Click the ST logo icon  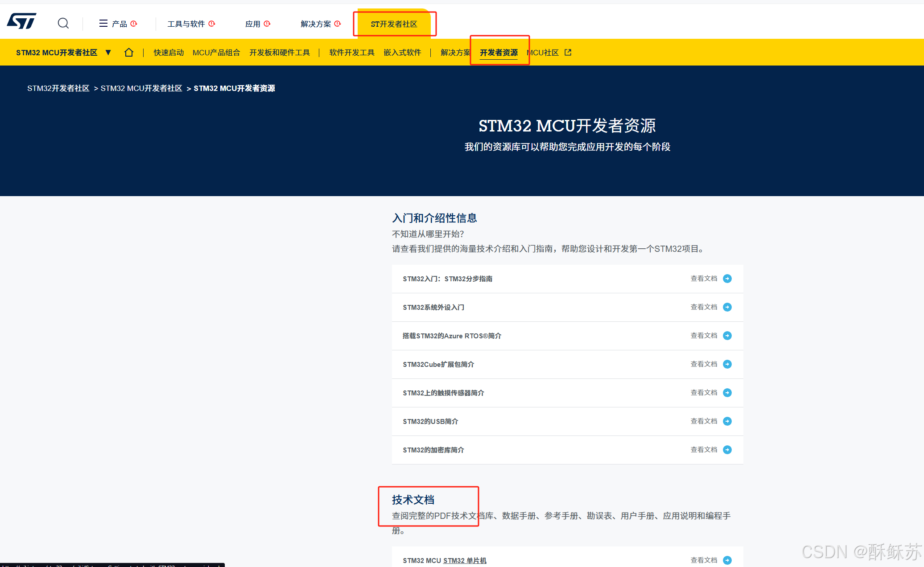coord(21,21)
